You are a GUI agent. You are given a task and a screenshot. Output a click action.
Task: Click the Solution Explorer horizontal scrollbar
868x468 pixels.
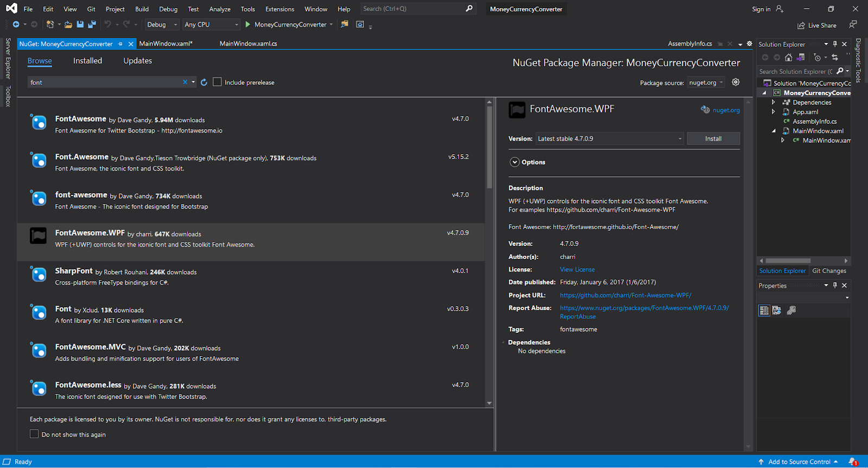[x=788, y=261]
